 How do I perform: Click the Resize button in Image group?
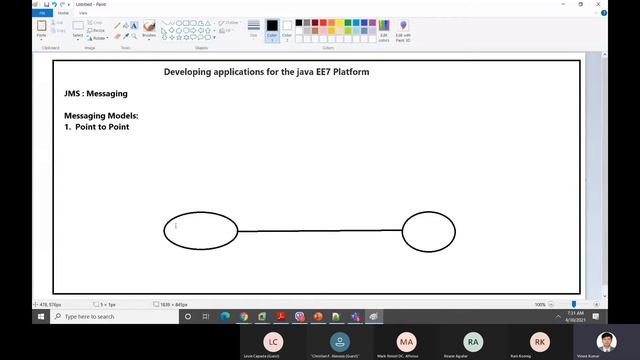coord(96,30)
